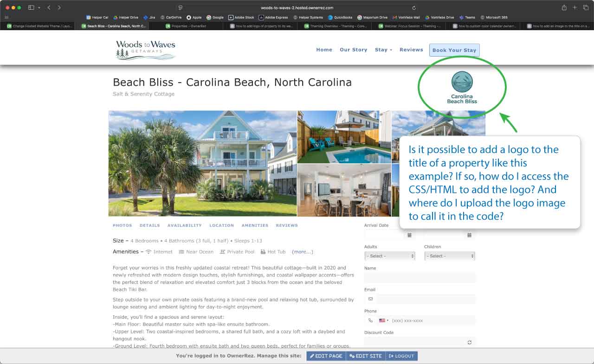Open the Children select dropdown

click(450, 256)
